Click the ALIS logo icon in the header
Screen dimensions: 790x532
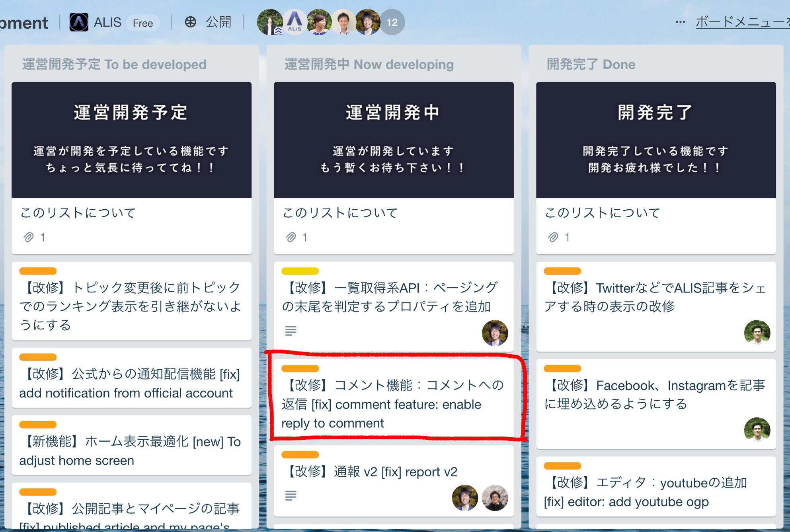pos(79,22)
